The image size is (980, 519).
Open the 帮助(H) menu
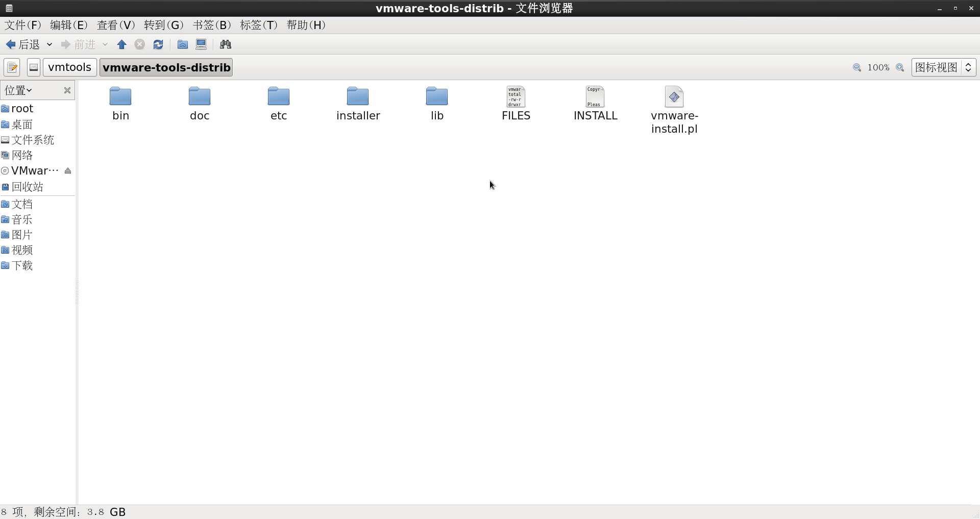306,26
